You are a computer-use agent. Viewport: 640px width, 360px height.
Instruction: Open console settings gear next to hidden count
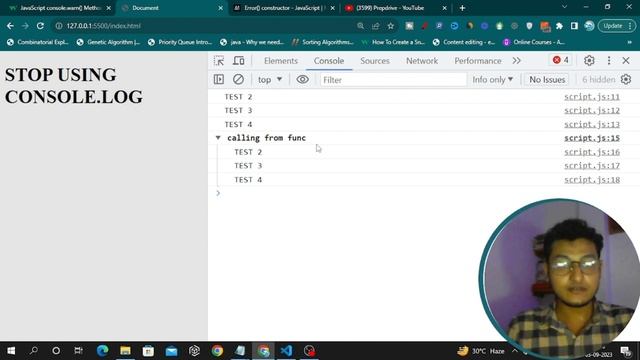pyautogui.click(x=626, y=79)
